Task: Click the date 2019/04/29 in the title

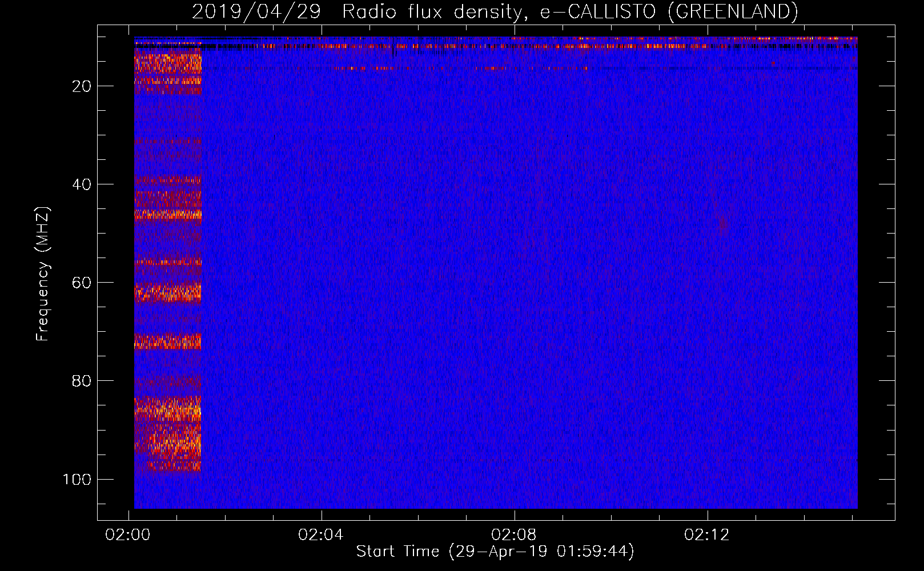Action: (x=256, y=11)
